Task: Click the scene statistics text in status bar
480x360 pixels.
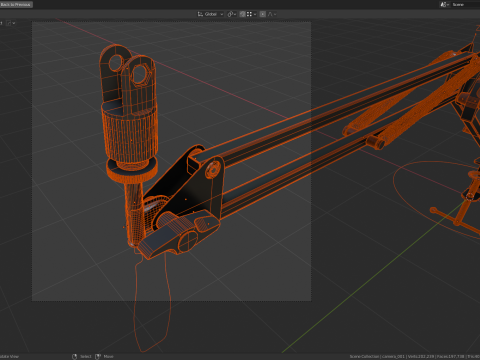Action: (415, 356)
